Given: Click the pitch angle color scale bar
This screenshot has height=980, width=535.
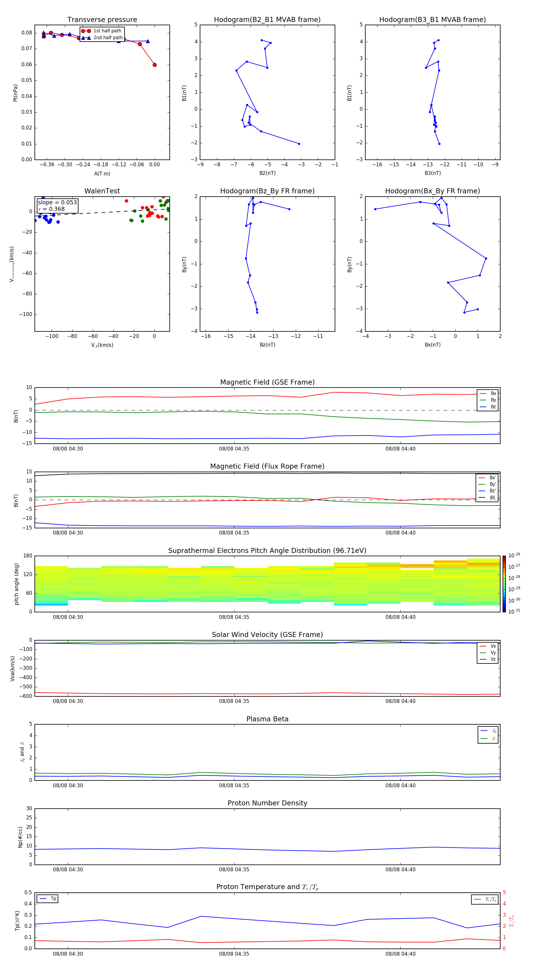Looking at the screenshot, I should coord(504,584).
